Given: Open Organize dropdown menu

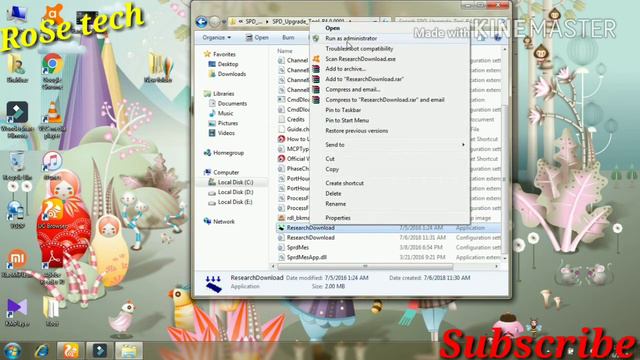Looking at the screenshot, I should (x=216, y=37).
